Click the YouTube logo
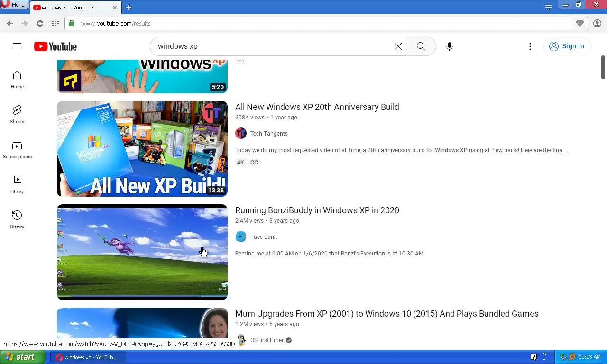Screen dimensions: 607x364 point(55,46)
